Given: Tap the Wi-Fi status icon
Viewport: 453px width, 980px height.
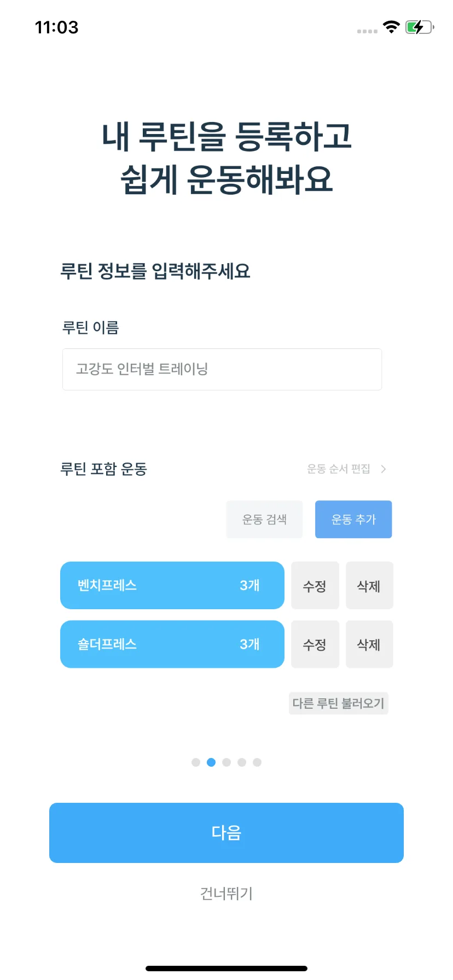Looking at the screenshot, I should pyautogui.click(x=391, y=27).
